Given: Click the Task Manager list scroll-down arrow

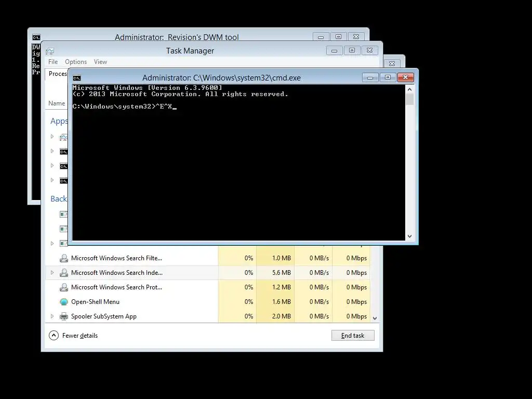Looking at the screenshot, I should tap(375, 318).
